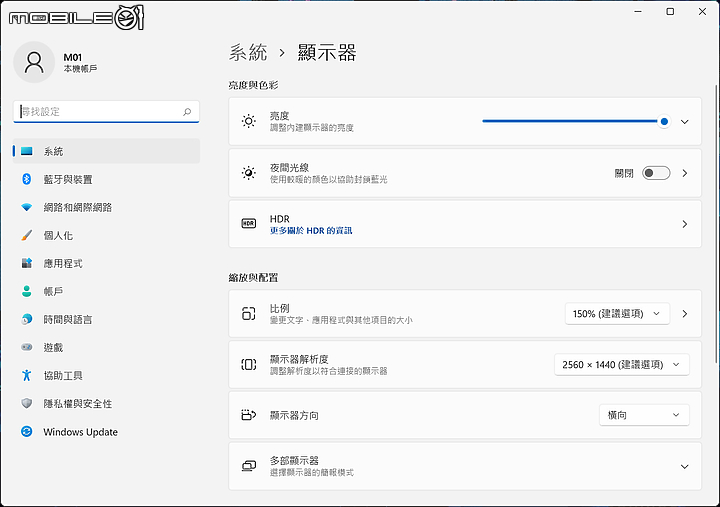720x507 pixels.
Task: Toggle the 夜間光線 night light switch
Action: click(x=656, y=173)
